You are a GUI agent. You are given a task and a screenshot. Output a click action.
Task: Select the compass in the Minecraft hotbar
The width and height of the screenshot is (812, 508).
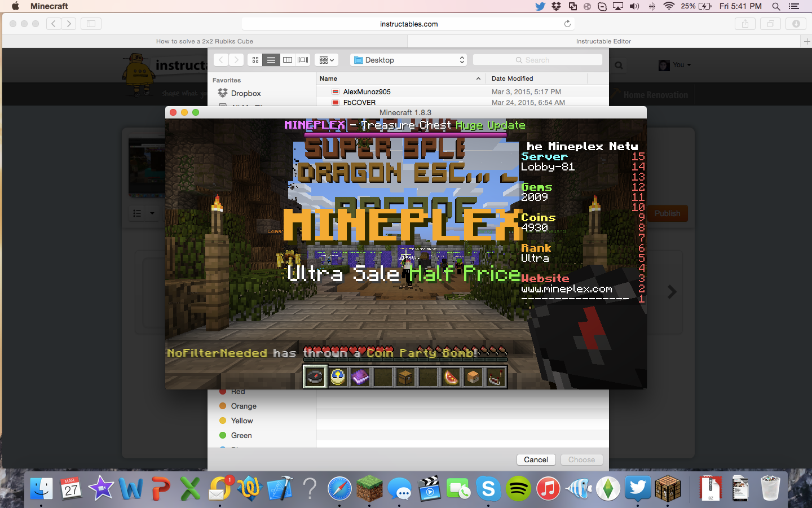[315, 377]
